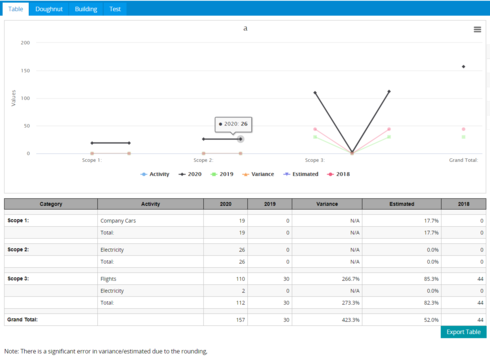Click the Category column header
This screenshot has width=490, height=362.
pyautogui.click(x=51, y=204)
